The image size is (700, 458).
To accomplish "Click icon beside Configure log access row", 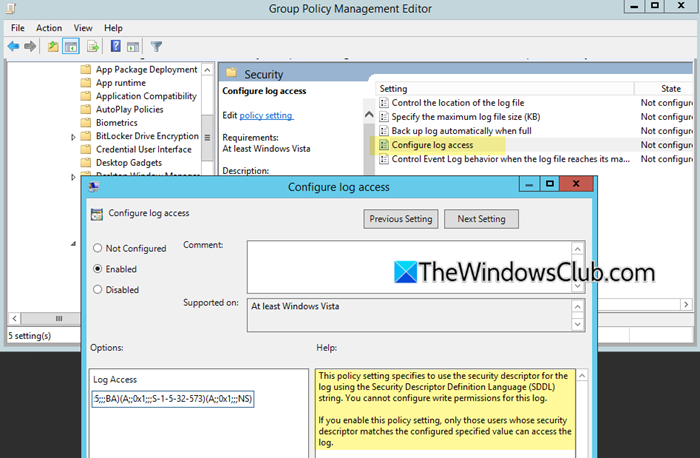I will [x=383, y=145].
